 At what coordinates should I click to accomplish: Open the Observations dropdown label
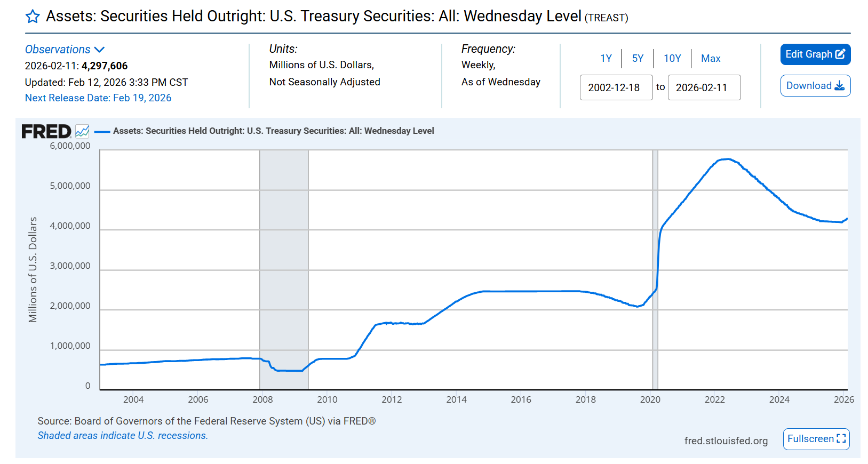click(x=58, y=50)
